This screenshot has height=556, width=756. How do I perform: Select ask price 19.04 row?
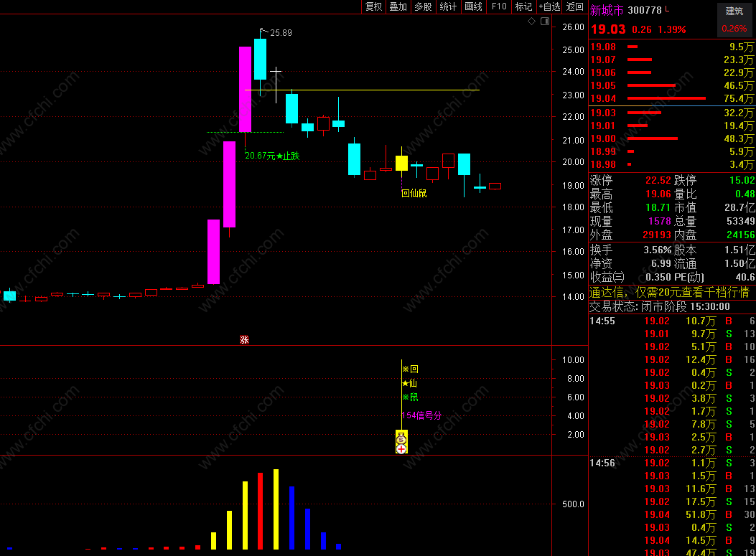click(672, 98)
